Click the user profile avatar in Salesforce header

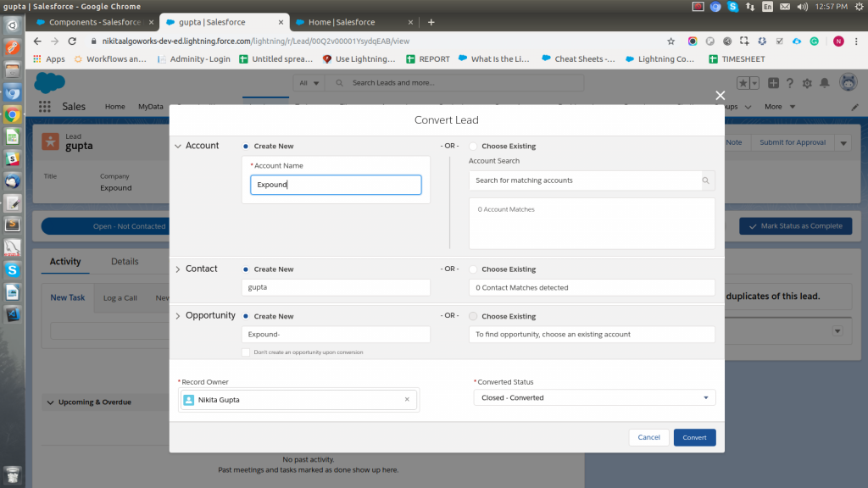[848, 82]
